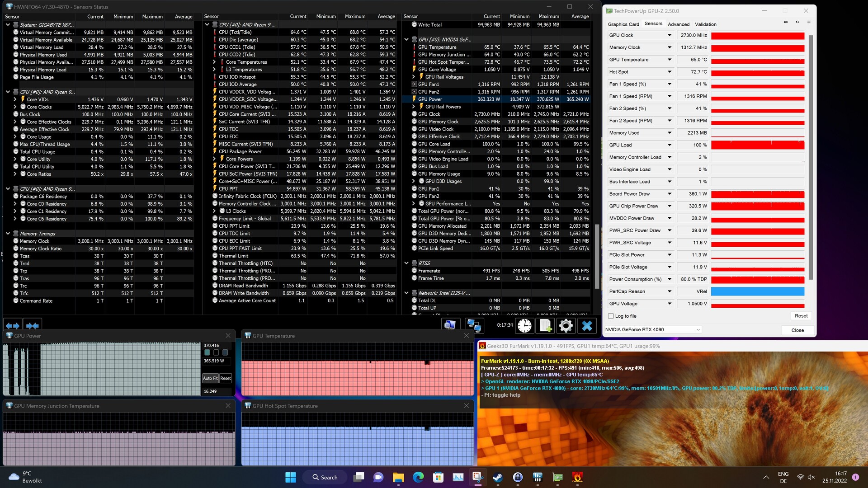Click the teal color swatch in GPU Power graph
868x488 pixels.
point(207,352)
